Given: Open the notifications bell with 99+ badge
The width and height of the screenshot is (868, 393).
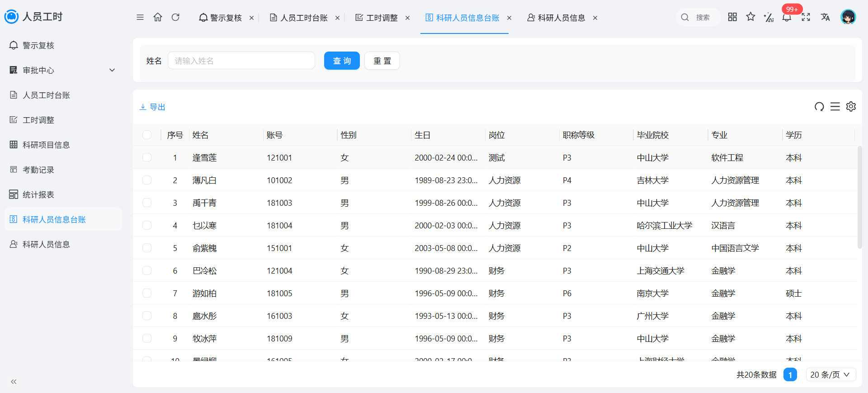Looking at the screenshot, I should (x=787, y=17).
